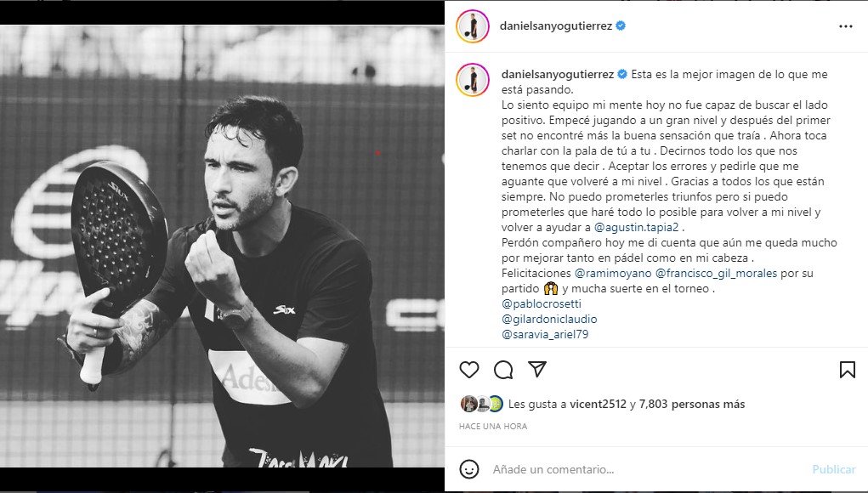868x493 pixels.
Task: Open comments via speech bubble icon
Action: pos(503,370)
